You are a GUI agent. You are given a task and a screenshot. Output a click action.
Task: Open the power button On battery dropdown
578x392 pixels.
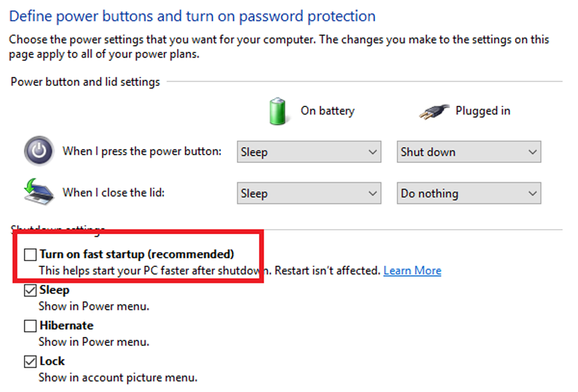pyautogui.click(x=309, y=152)
